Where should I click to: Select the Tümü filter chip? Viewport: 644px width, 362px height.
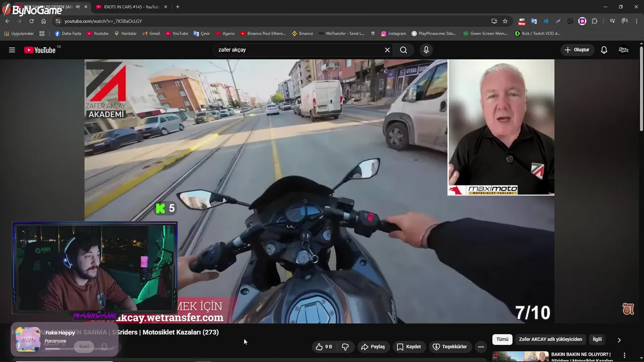click(x=502, y=339)
